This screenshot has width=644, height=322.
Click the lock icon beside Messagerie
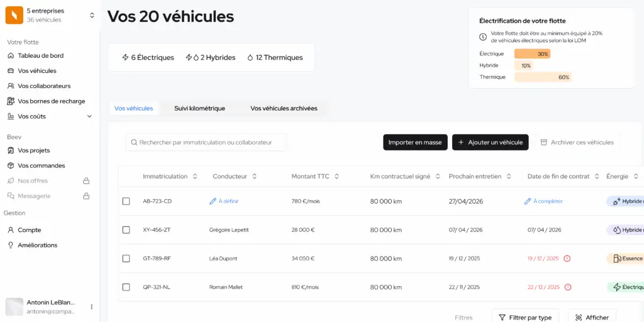[87, 196]
